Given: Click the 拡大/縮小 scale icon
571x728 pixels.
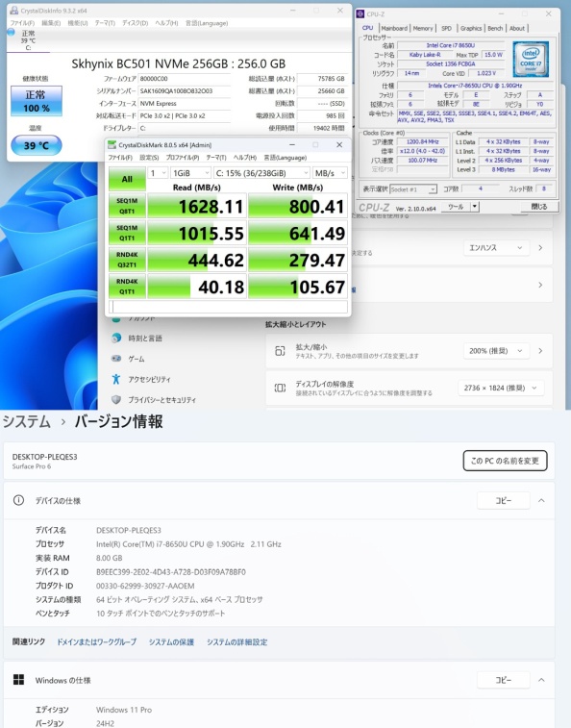Looking at the screenshot, I should pos(280,351).
